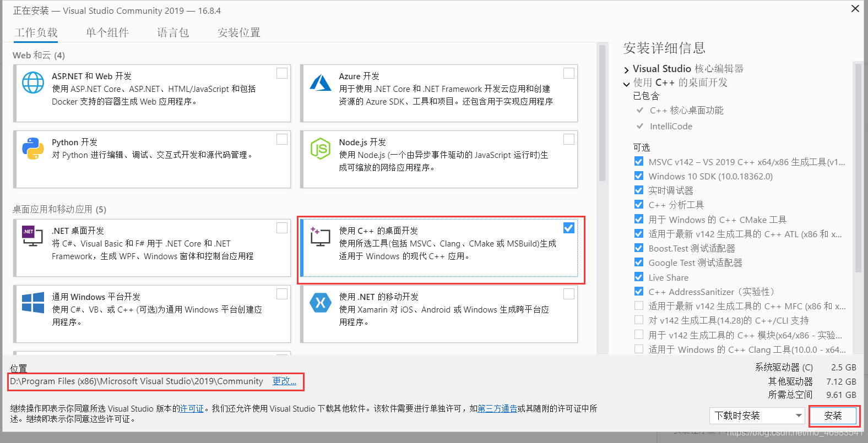Screen dimensions: 868x443
Task: Uncheck Google Test 测试适配器 option
Action: click(639, 262)
